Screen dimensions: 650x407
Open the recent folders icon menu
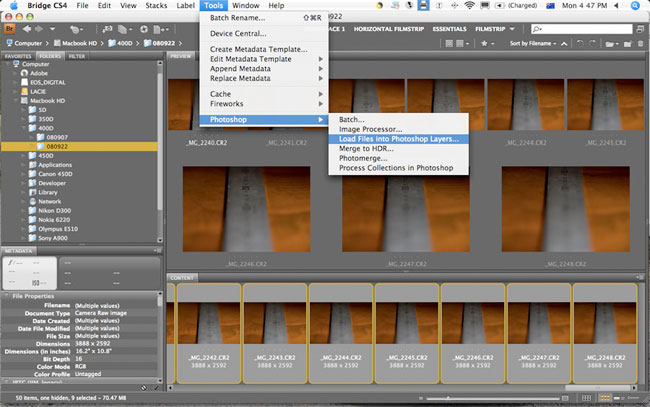click(x=611, y=44)
